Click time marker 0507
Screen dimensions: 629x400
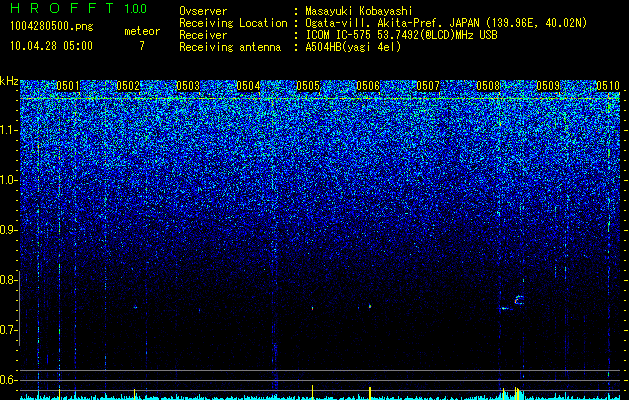[x=428, y=86]
